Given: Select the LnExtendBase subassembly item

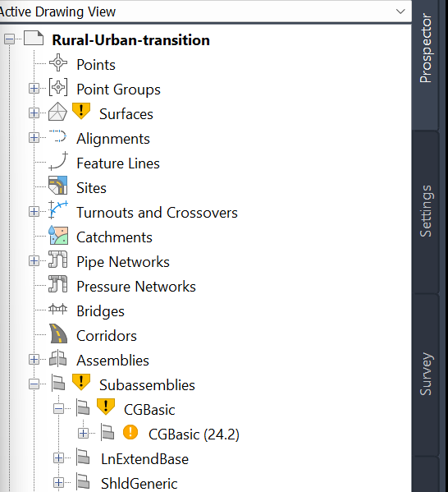Looking at the screenshot, I should (144, 459).
